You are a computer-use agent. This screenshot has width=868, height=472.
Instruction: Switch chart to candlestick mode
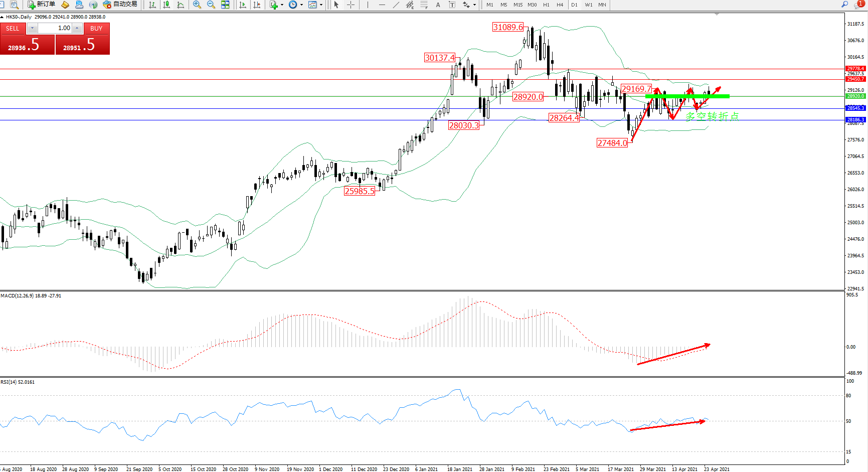click(166, 5)
